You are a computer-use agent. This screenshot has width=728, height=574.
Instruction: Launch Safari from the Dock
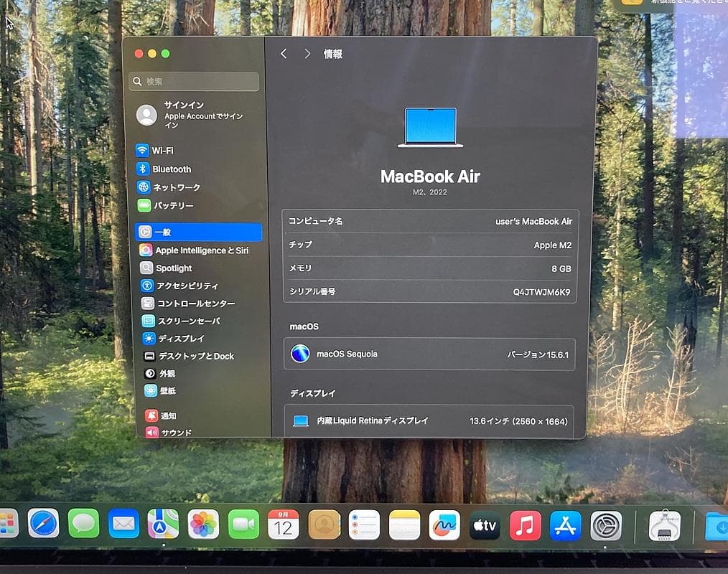44,525
